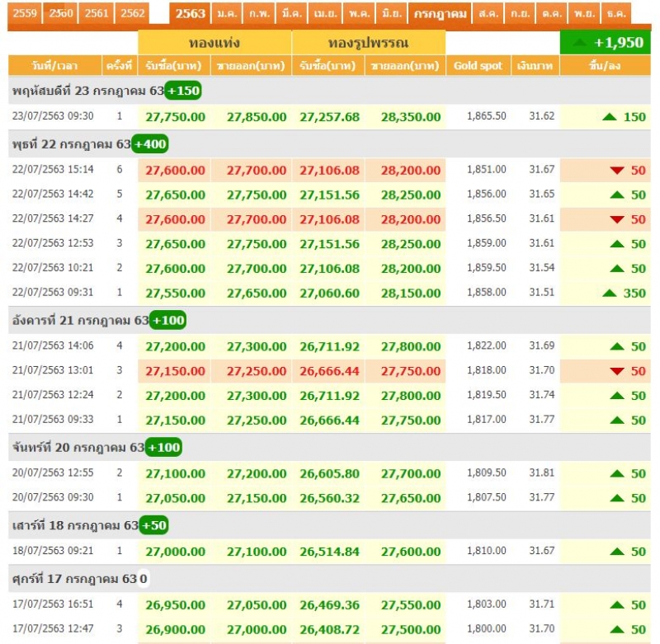Viewport: 660px width, 644px height.
Task: Click the ทองแท่ง header cell
Action: coord(214,43)
